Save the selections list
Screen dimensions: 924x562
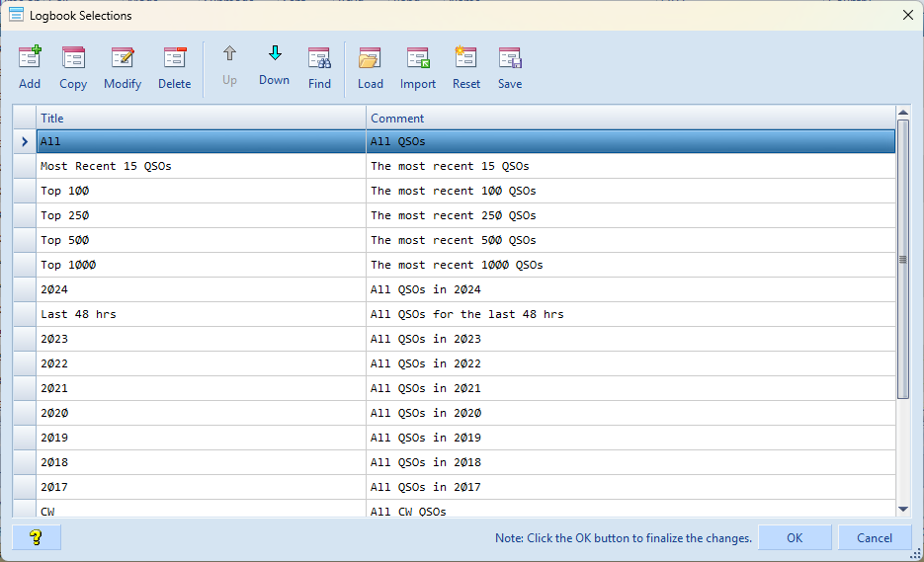point(510,67)
